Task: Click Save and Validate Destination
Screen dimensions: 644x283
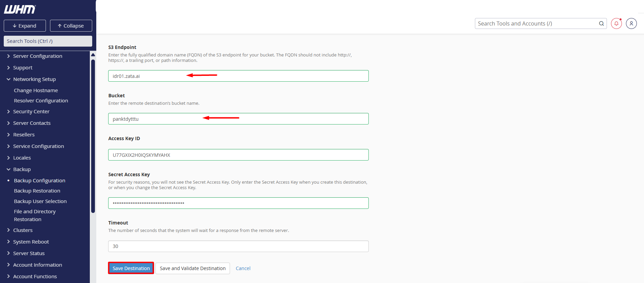Action: click(193, 268)
